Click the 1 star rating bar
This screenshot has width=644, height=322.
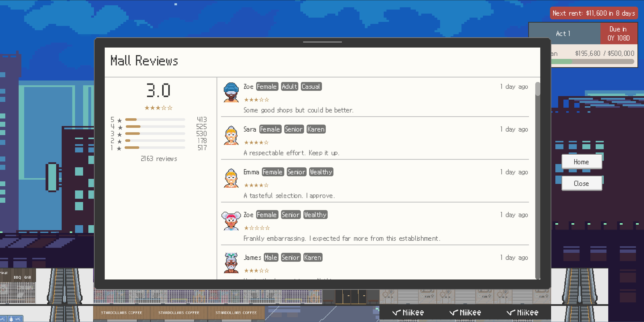click(155, 148)
